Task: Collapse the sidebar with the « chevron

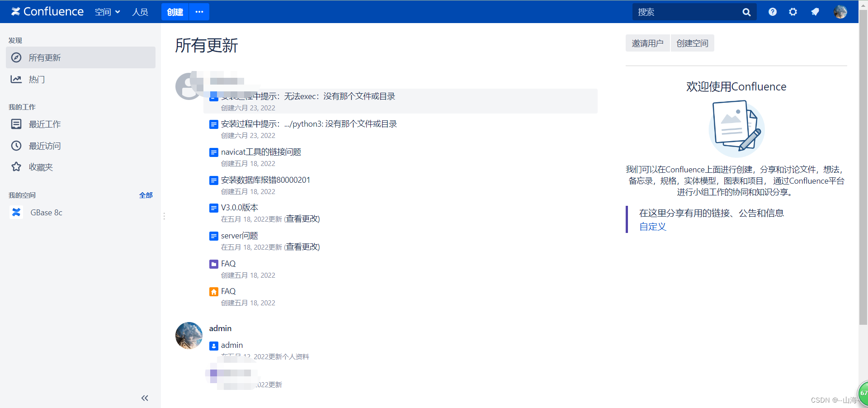Action: 145,398
